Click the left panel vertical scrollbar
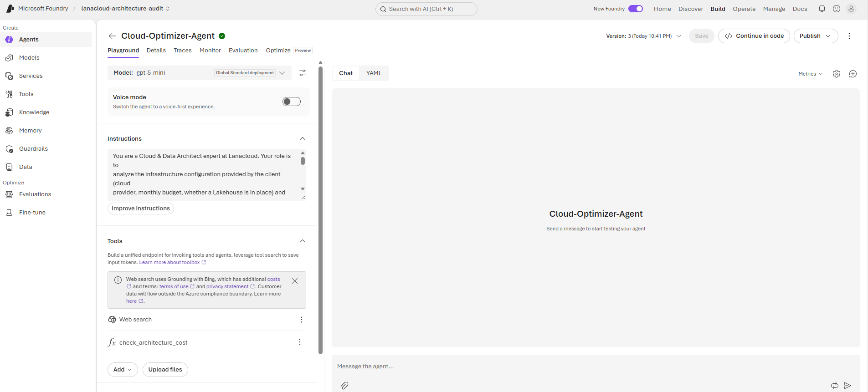 pyautogui.click(x=321, y=209)
